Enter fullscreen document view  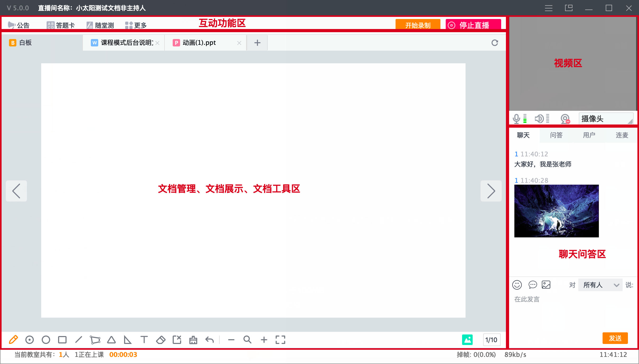click(280, 340)
